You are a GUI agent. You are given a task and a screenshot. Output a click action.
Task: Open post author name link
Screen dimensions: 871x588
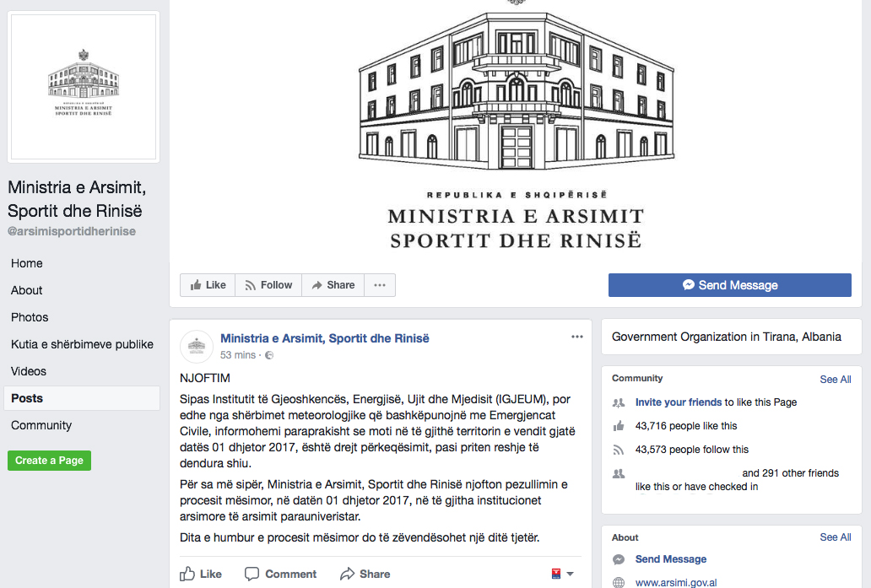point(325,338)
